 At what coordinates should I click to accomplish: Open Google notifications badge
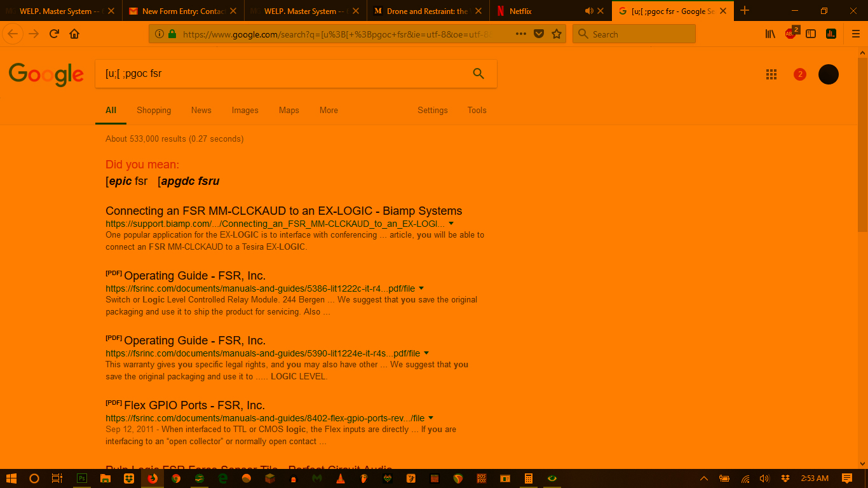tap(800, 74)
